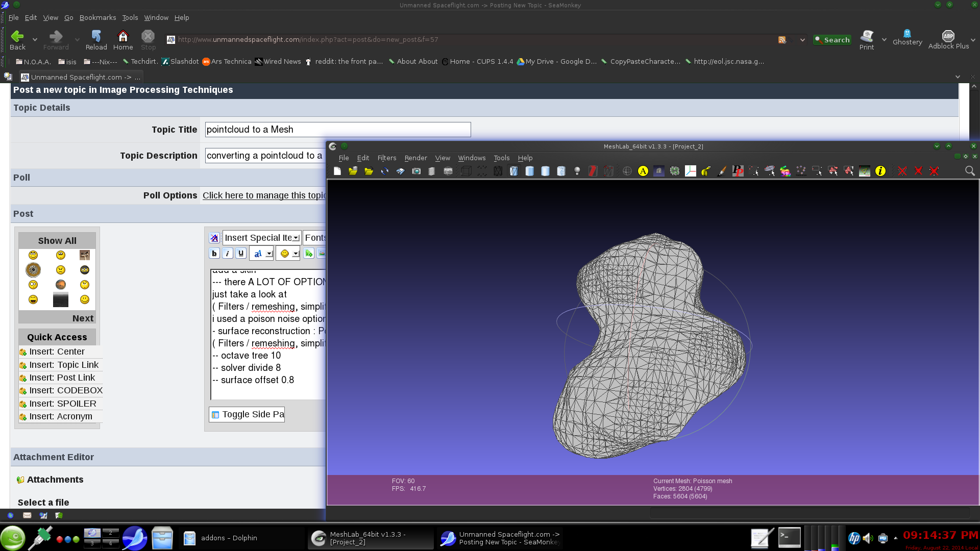Switch to Unmanned Spaceflight.com tab
Image resolution: width=980 pixels, height=551 pixels.
81,77
